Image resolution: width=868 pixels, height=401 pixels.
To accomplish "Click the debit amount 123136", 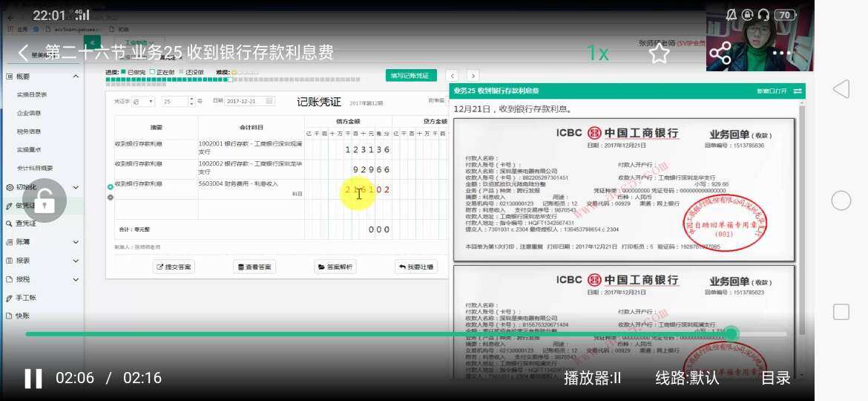I will pyautogui.click(x=367, y=149).
